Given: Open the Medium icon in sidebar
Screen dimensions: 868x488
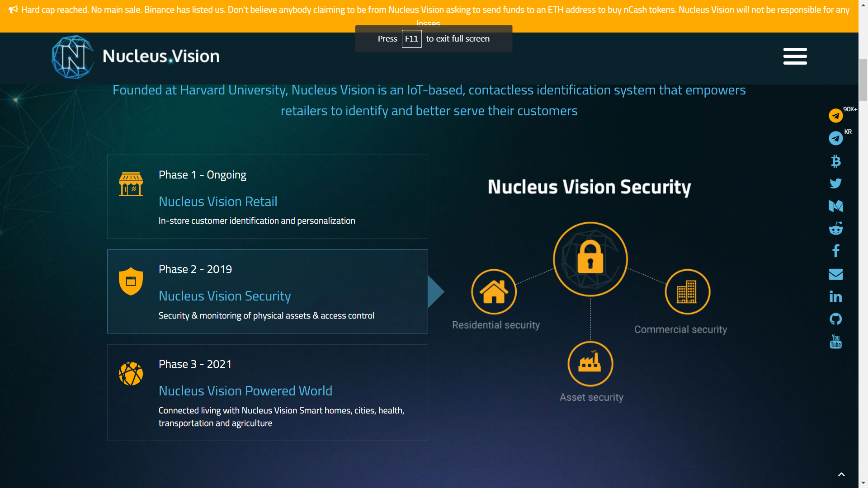Looking at the screenshot, I should 835,206.
